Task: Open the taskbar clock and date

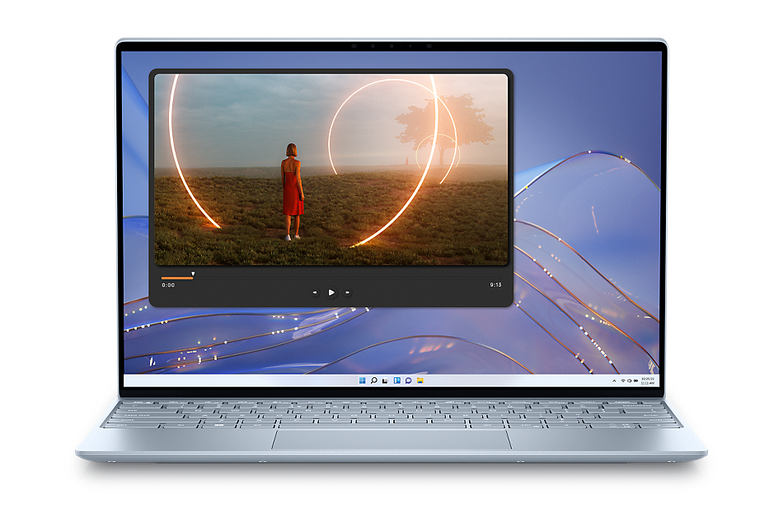Action: click(648, 380)
